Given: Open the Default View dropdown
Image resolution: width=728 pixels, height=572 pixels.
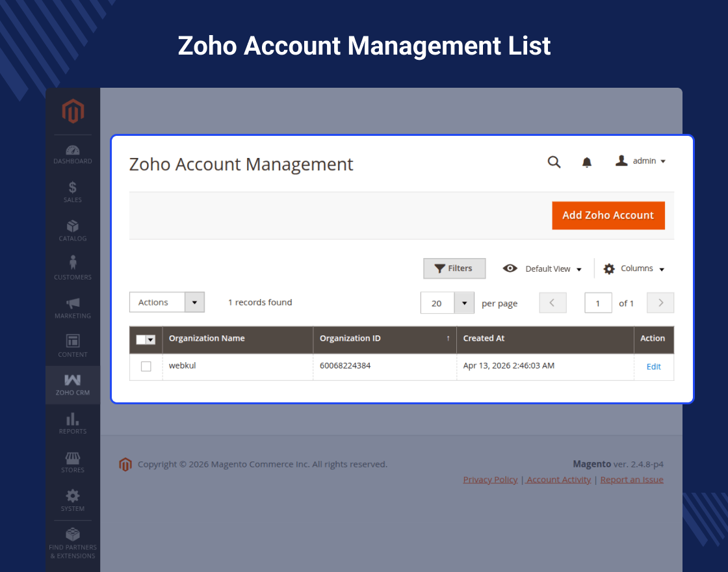Looking at the screenshot, I should (x=542, y=269).
